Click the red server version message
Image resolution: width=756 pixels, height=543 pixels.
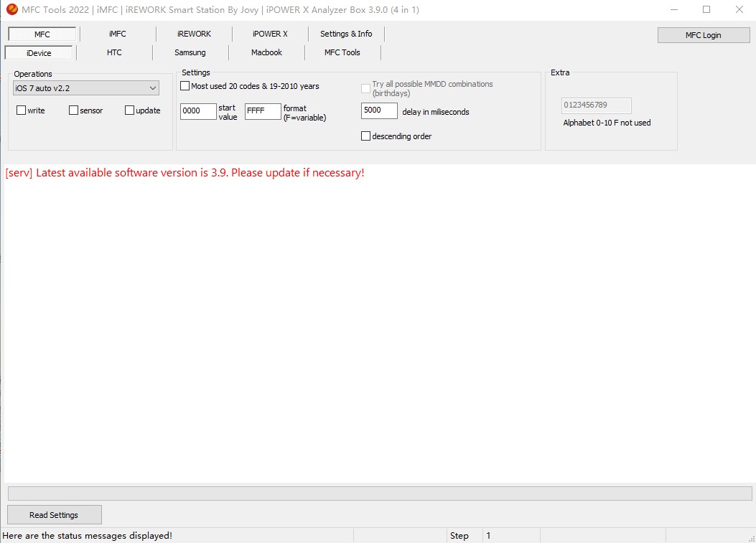pyautogui.click(x=185, y=173)
